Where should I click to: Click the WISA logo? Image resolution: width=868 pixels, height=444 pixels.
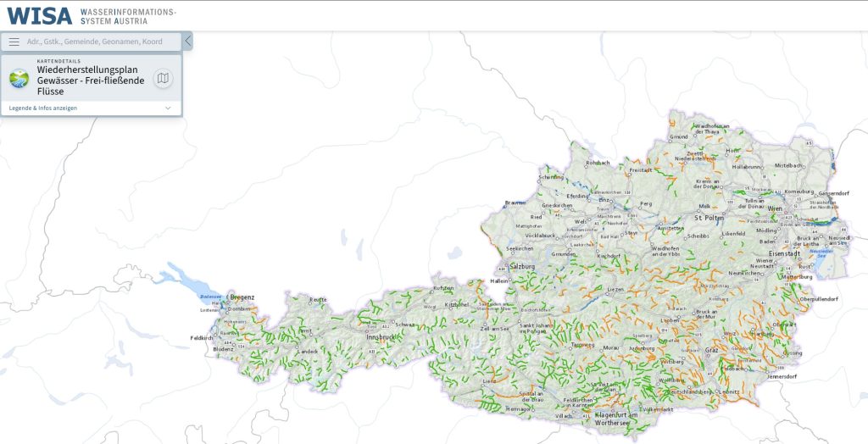39,15
